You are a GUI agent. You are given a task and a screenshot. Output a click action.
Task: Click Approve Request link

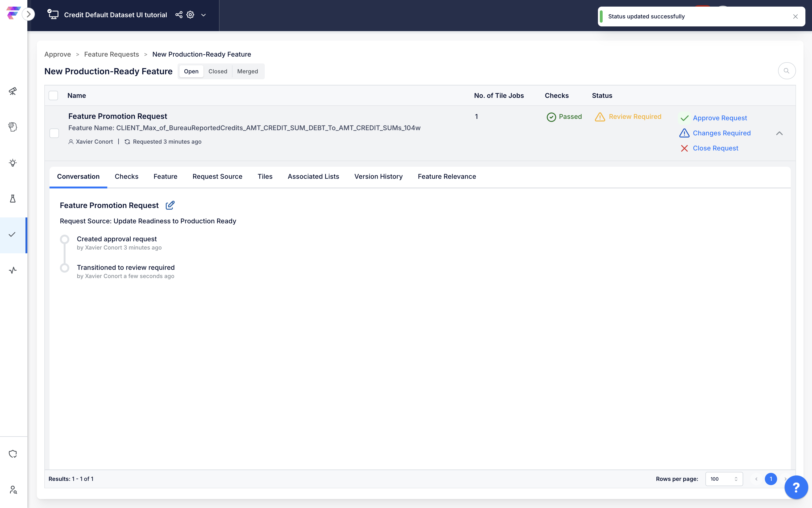pos(720,118)
